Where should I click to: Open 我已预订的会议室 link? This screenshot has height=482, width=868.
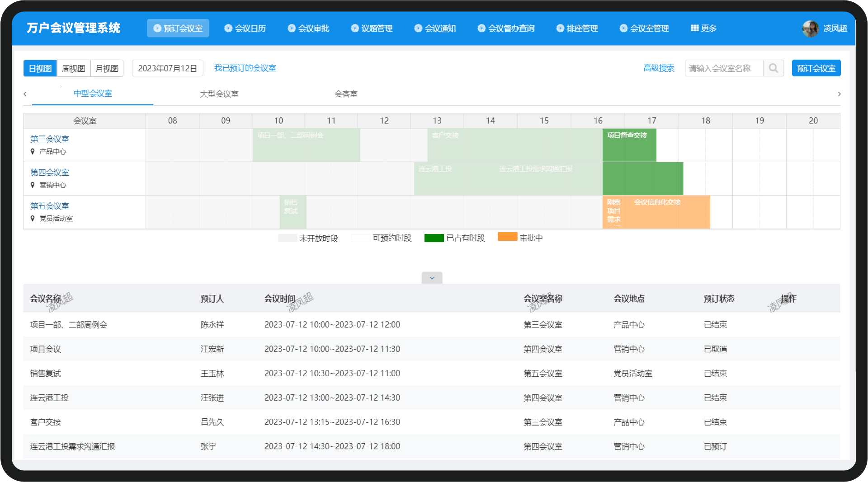245,68
